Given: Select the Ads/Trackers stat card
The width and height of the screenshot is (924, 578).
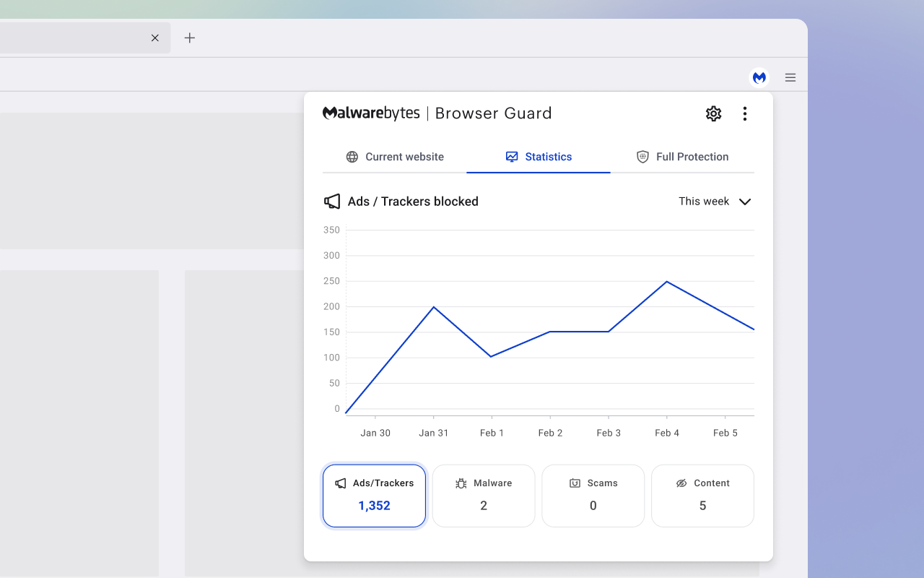Looking at the screenshot, I should (374, 496).
